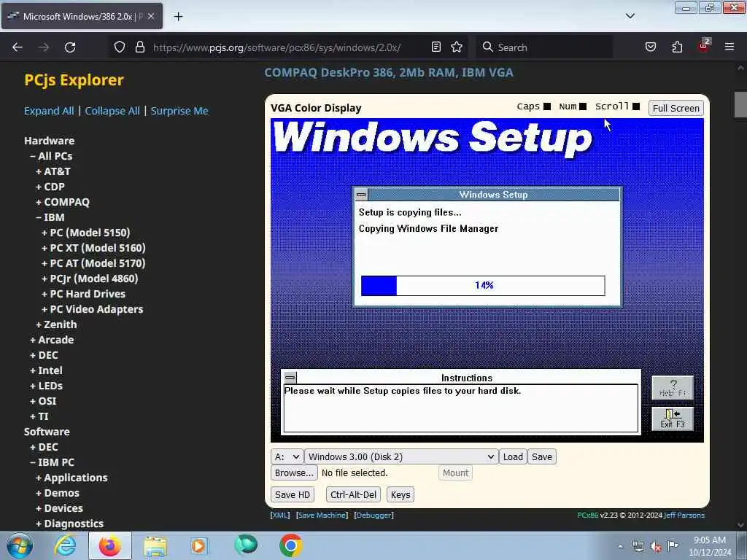Click the Collapse All link

[112, 111]
